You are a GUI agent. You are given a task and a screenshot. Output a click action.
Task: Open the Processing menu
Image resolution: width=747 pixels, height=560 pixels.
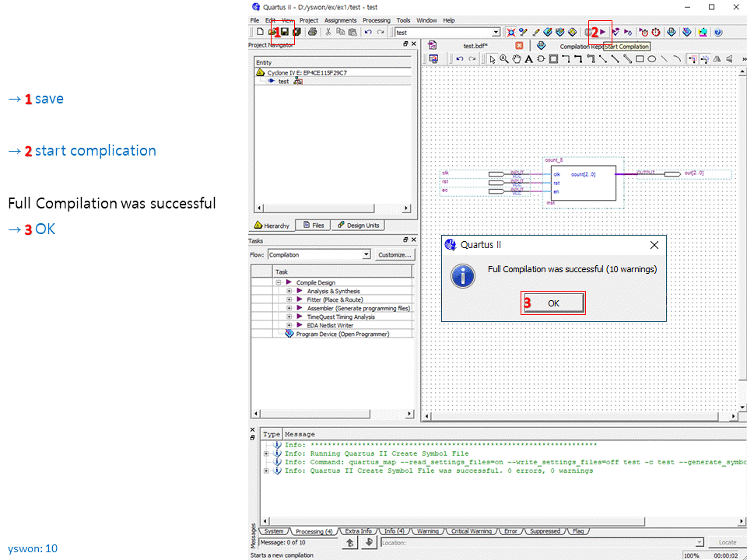(x=377, y=20)
